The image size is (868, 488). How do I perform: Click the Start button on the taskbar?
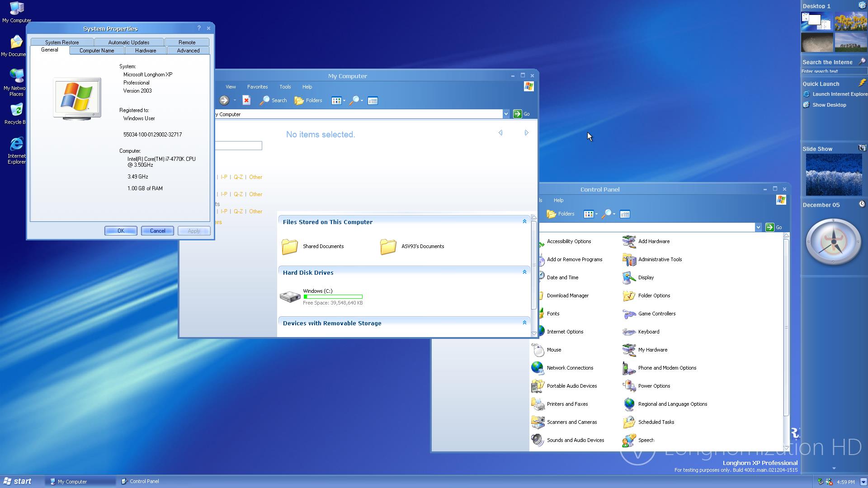(17, 481)
